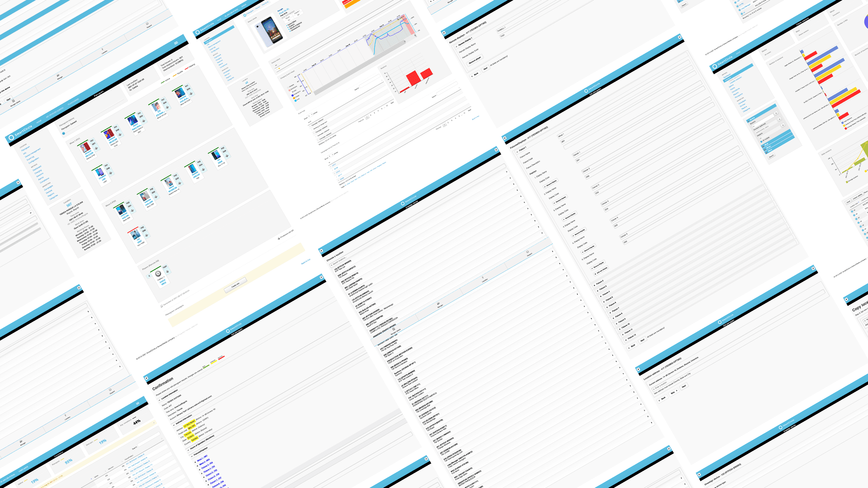Click the Provisioned with QR icon
This screenshot has width=868, height=488.
tap(279, 238)
